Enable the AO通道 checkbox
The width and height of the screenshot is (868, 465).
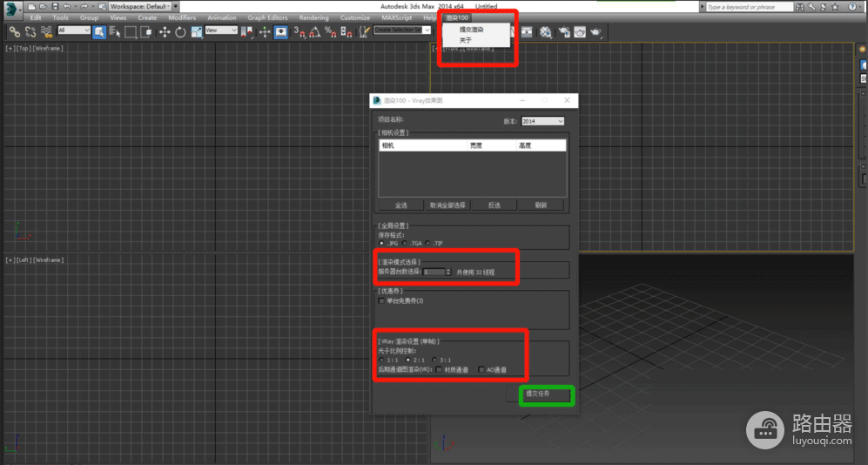[481, 369]
